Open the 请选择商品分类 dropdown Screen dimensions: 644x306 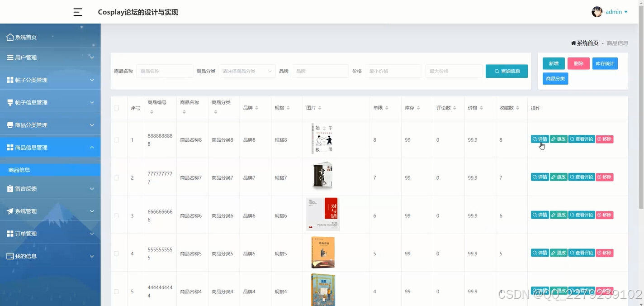[247, 71]
